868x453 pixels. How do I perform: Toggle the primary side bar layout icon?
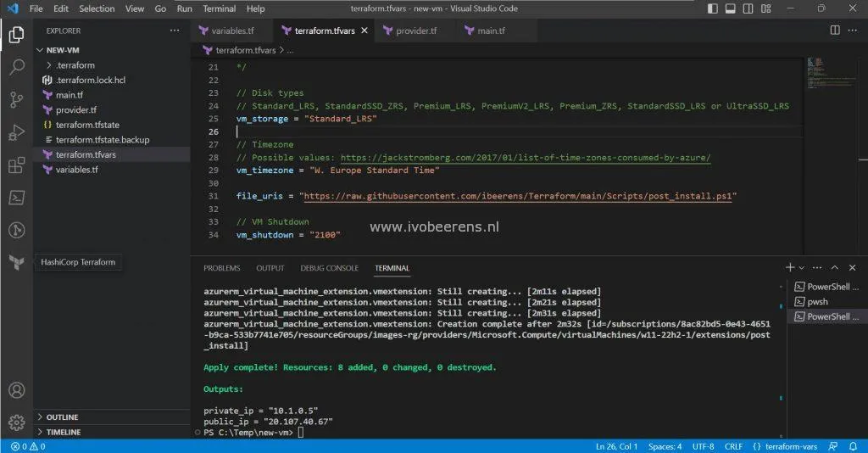coord(713,8)
